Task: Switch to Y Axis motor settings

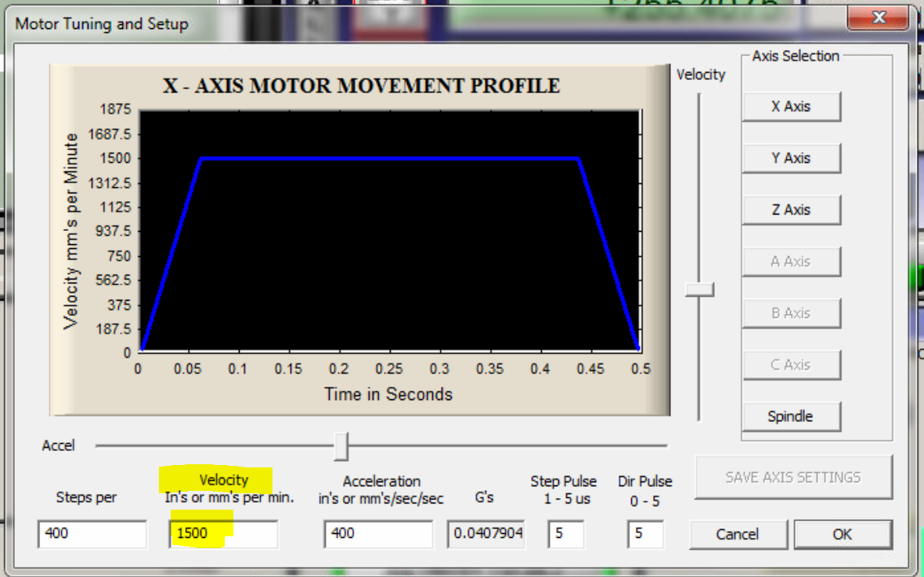Action: [x=791, y=158]
